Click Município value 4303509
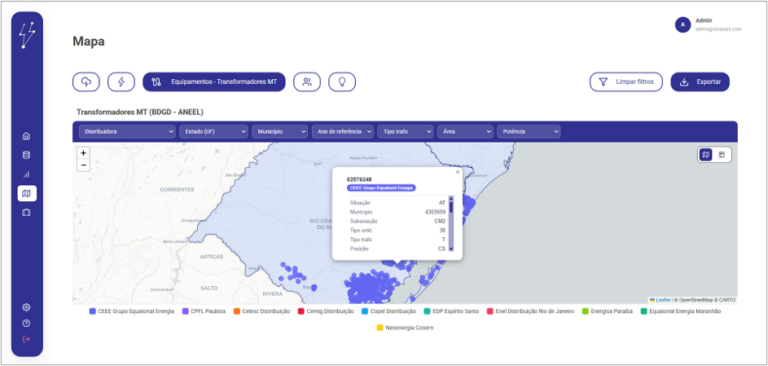The width and height of the screenshot is (768, 366). tap(435, 212)
